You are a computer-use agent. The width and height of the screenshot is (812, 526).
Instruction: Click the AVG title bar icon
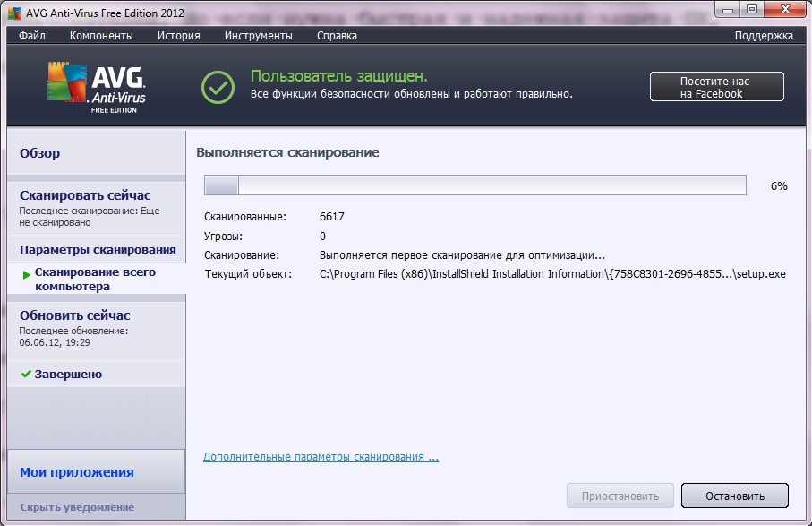click(x=14, y=11)
